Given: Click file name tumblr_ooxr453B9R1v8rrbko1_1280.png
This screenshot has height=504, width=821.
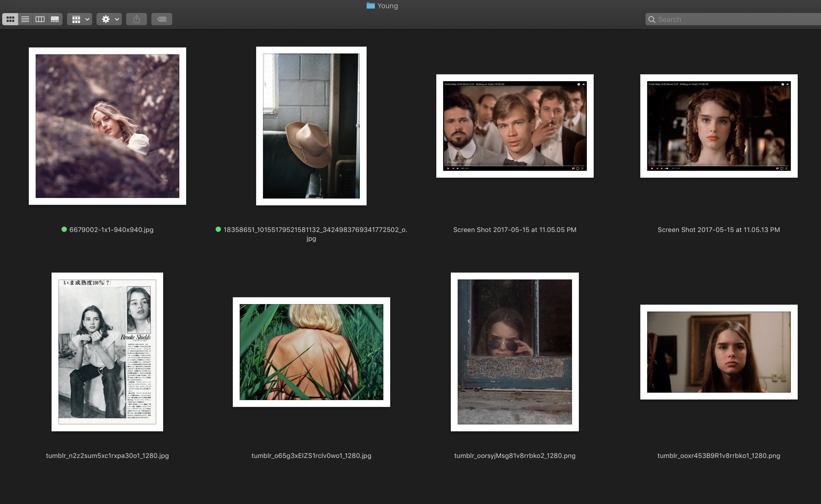Looking at the screenshot, I should coord(719,456).
